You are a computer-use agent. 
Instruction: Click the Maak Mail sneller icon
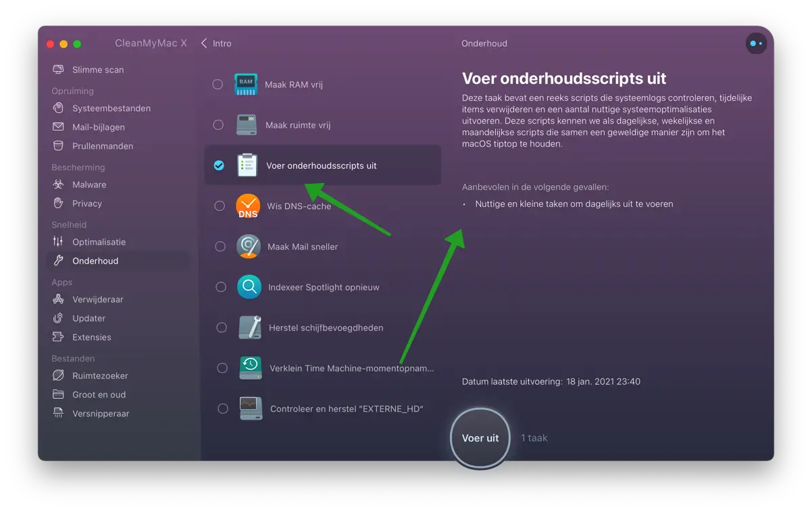tap(249, 247)
